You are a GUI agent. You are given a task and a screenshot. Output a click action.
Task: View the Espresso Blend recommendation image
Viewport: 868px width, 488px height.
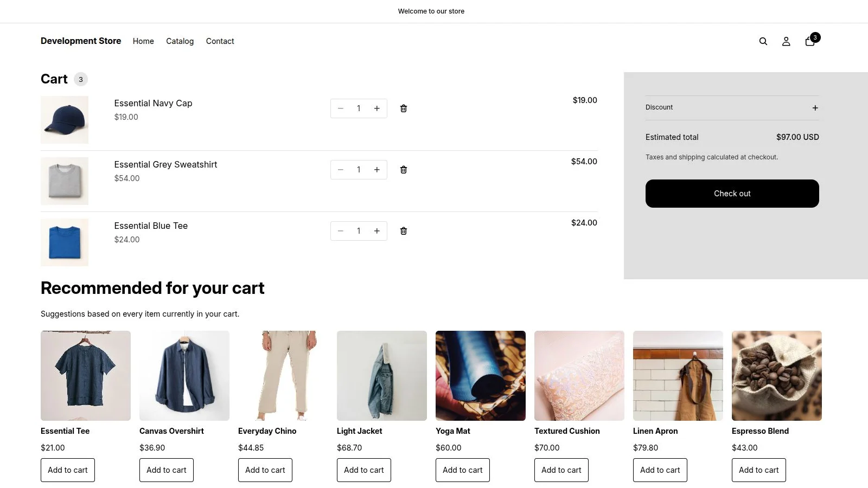point(777,376)
